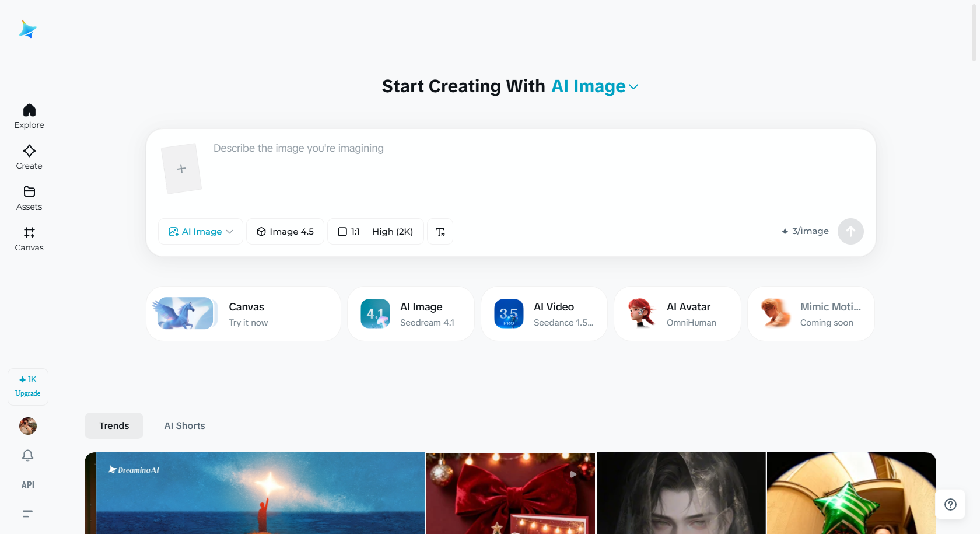Open notifications bell icon
This screenshot has width=980, height=534.
pos(28,455)
